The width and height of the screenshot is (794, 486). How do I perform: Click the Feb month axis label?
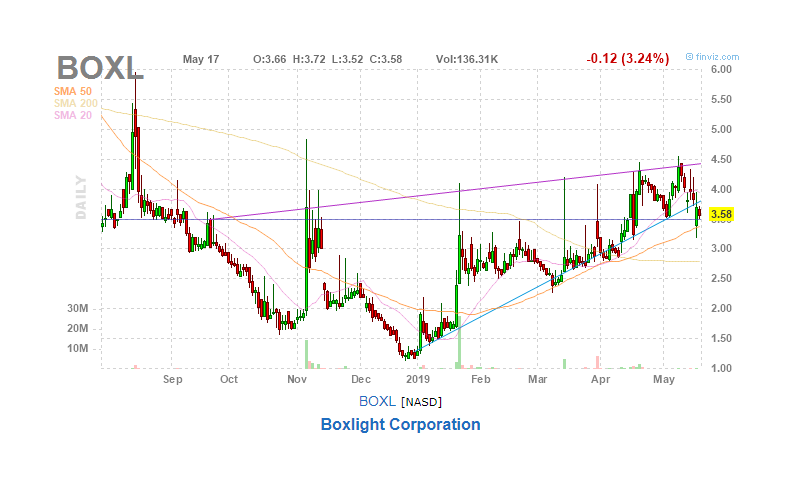click(481, 379)
